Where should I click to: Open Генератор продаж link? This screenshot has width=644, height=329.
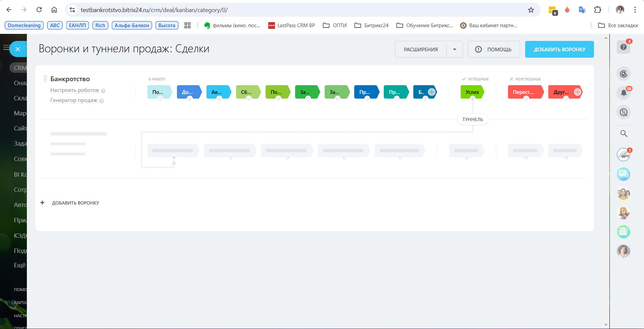[x=74, y=100]
